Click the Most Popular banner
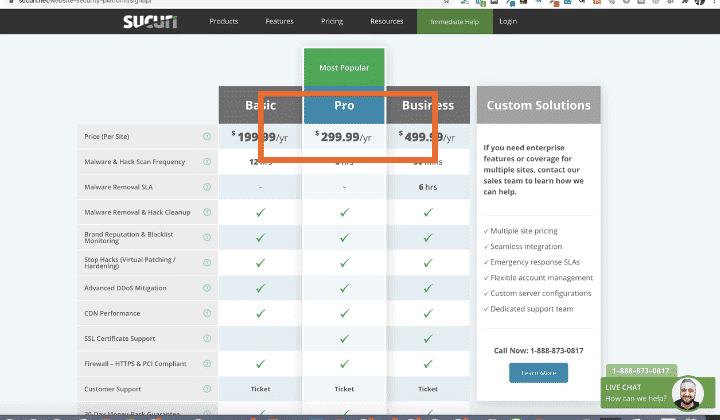 344,67
